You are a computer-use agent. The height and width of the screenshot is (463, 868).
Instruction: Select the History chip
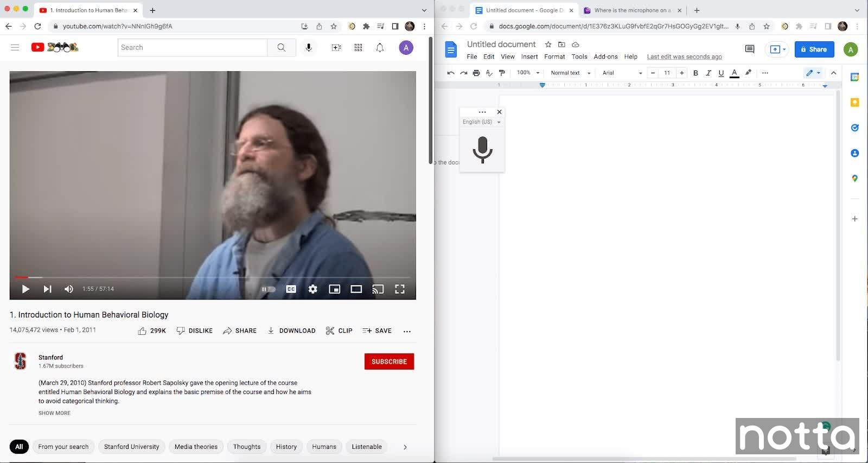point(286,447)
